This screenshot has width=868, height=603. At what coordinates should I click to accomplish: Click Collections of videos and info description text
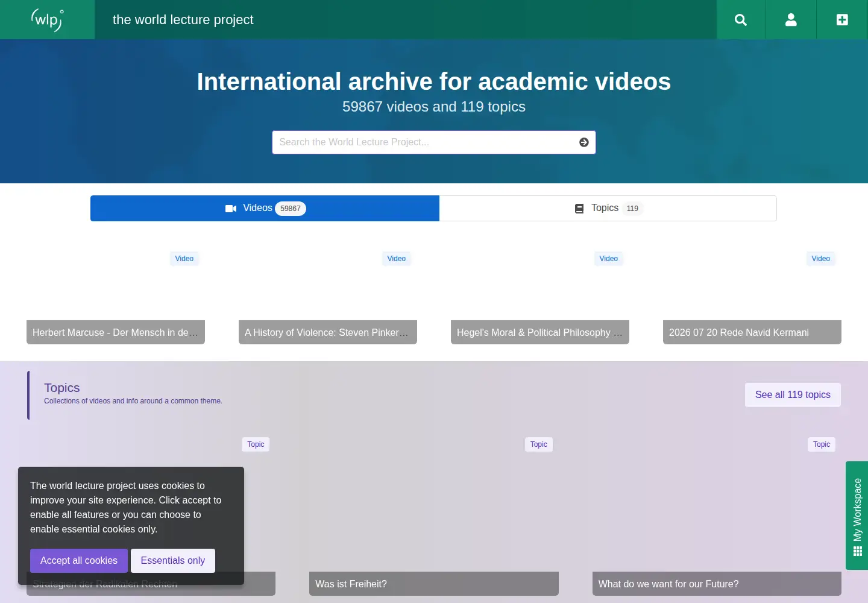[x=133, y=401]
